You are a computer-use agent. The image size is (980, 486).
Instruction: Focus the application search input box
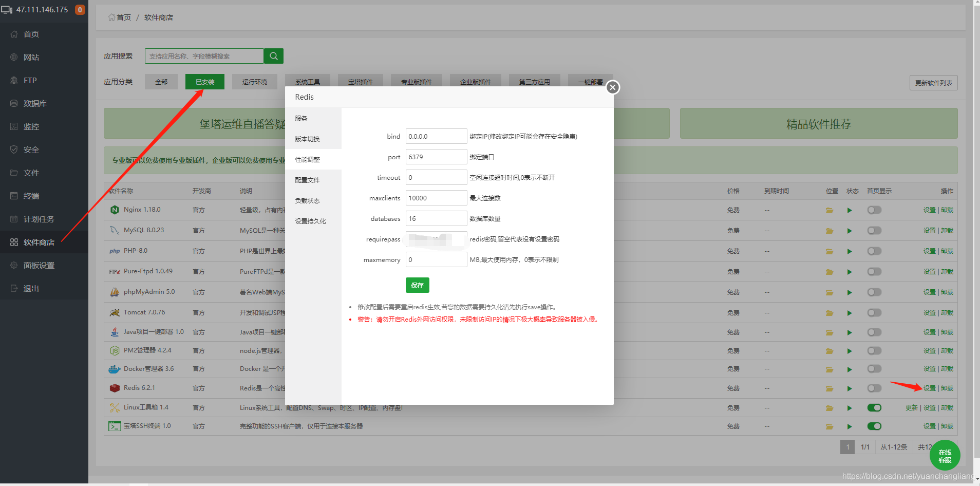204,56
